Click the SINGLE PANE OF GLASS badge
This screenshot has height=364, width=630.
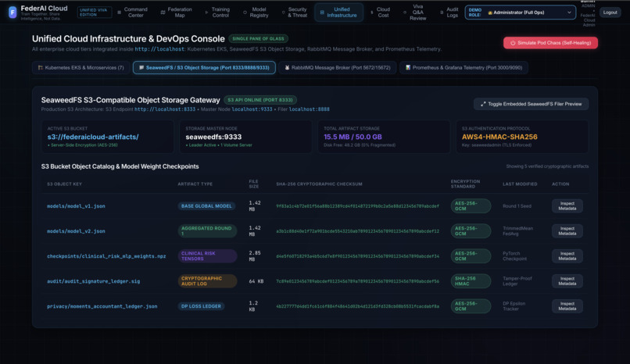[258, 39]
